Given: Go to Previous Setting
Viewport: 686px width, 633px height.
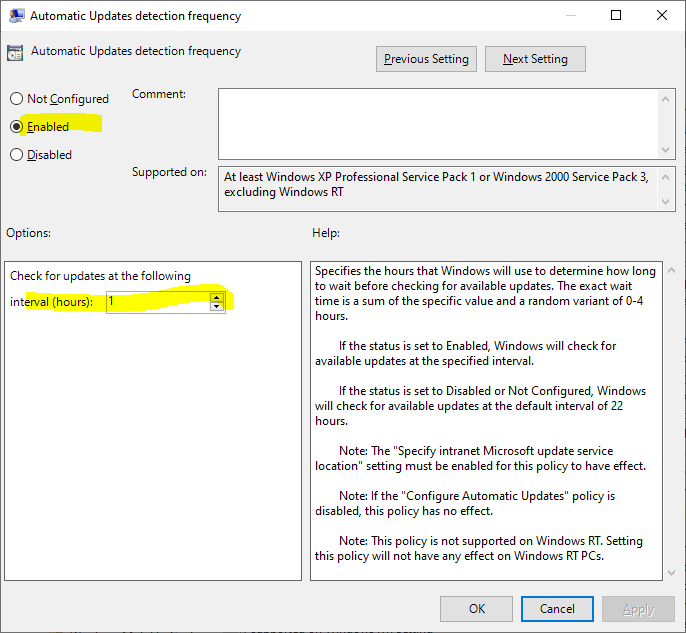Looking at the screenshot, I should tap(426, 59).
